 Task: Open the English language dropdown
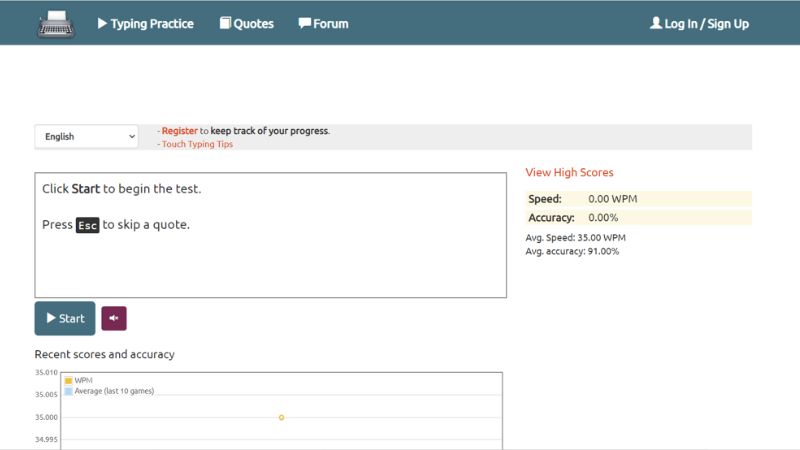(86, 136)
